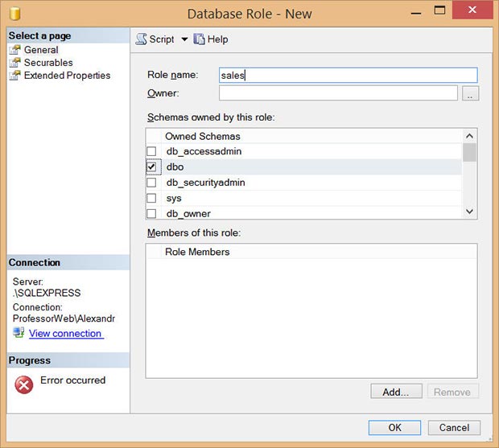Viewport: 499px width, 448px height.
Task: Check the db_securityadmin schema checkbox
Action: [x=151, y=183]
